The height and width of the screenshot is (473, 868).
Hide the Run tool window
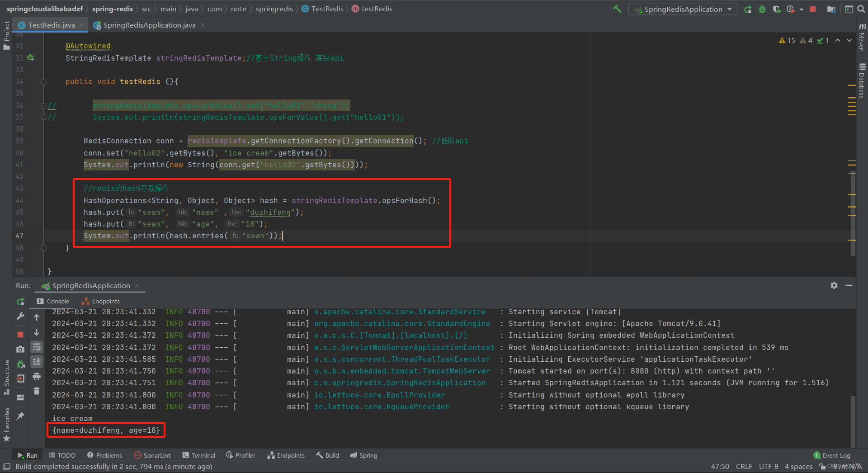[849, 285]
